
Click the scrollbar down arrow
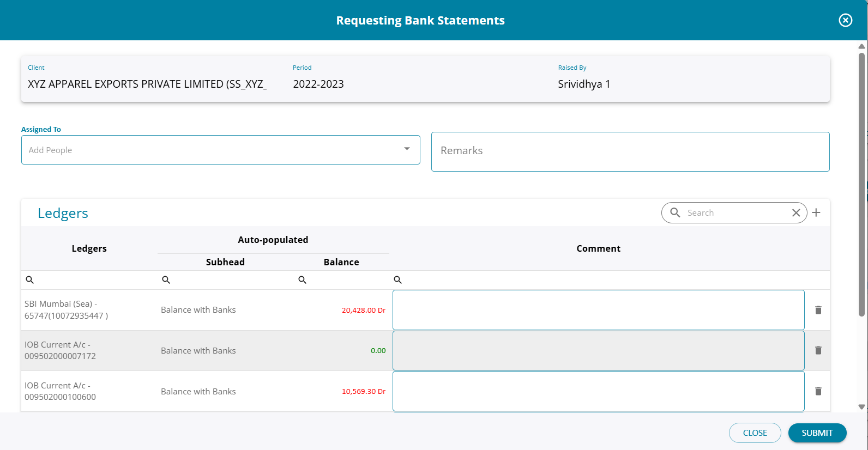pos(861,407)
